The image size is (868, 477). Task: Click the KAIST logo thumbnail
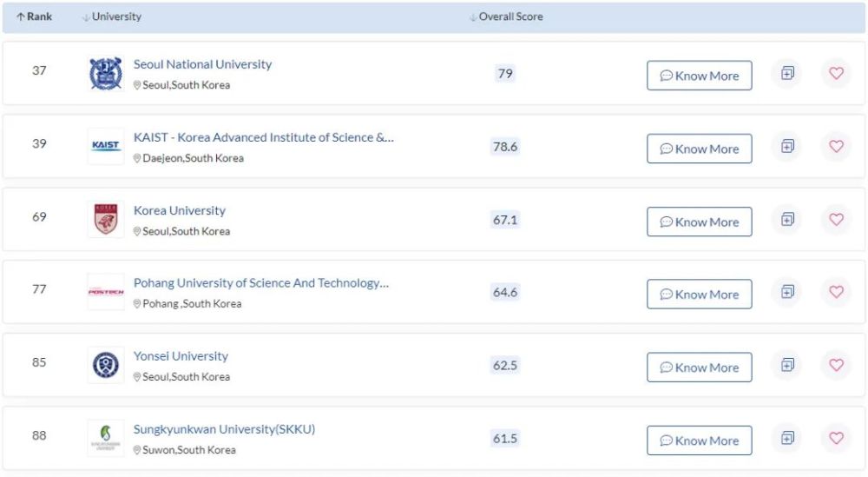(x=106, y=146)
